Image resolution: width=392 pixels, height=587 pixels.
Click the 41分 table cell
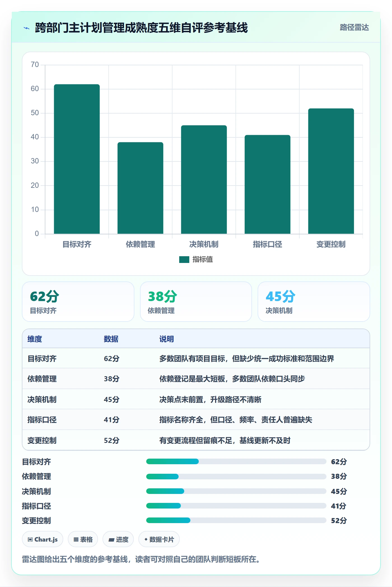(112, 420)
